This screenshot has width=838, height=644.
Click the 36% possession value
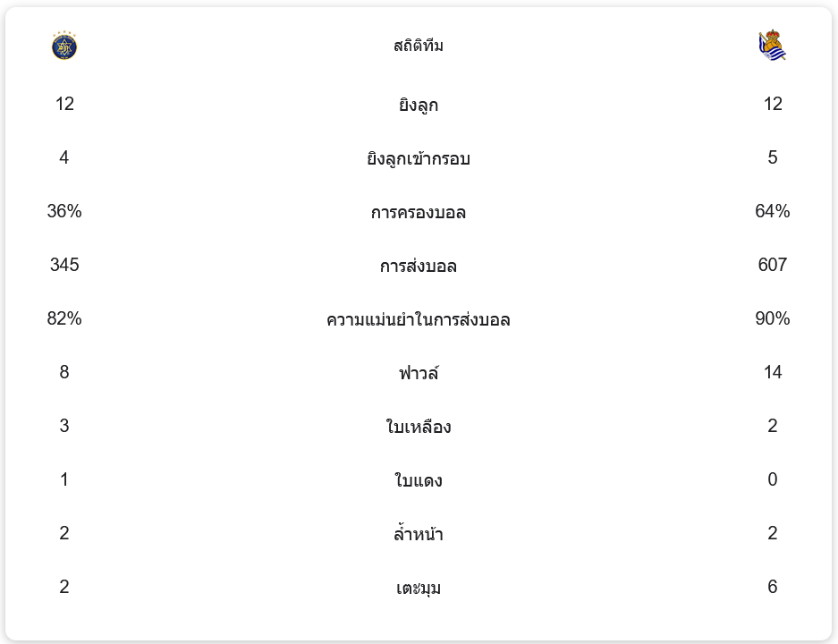coord(64,211)
